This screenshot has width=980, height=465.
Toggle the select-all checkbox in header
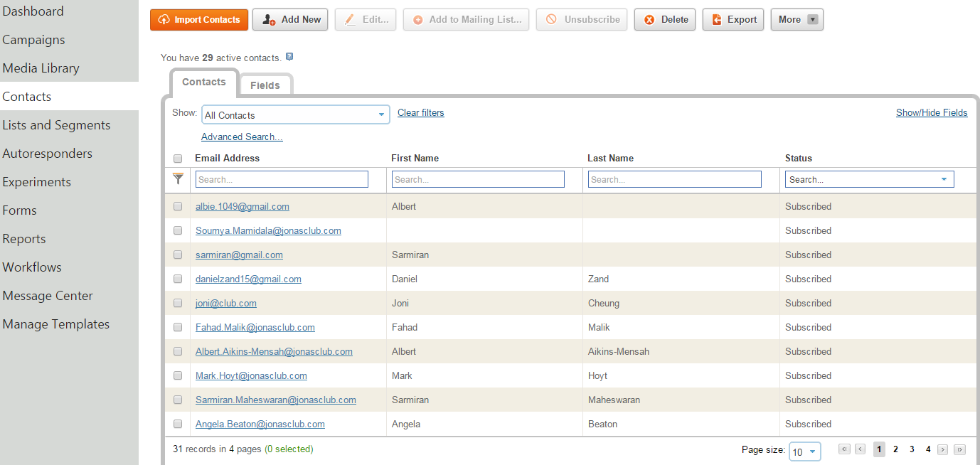(x=178, y=159)
